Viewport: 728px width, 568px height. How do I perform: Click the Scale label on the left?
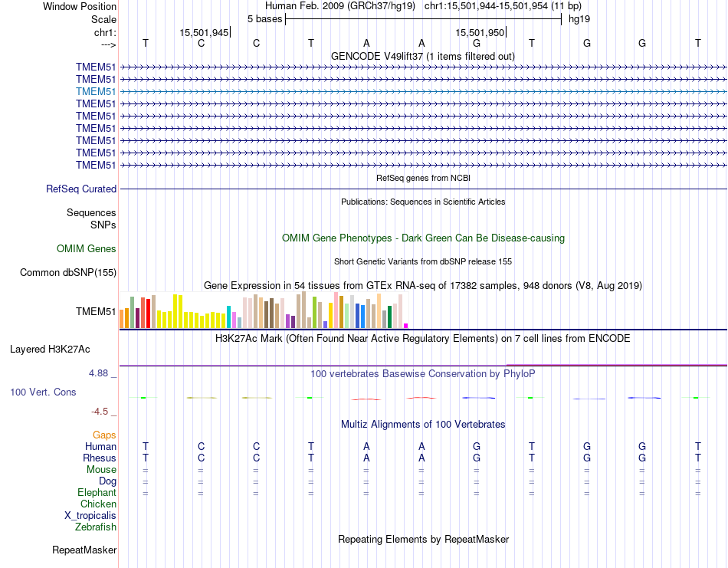tap(103, 19)
